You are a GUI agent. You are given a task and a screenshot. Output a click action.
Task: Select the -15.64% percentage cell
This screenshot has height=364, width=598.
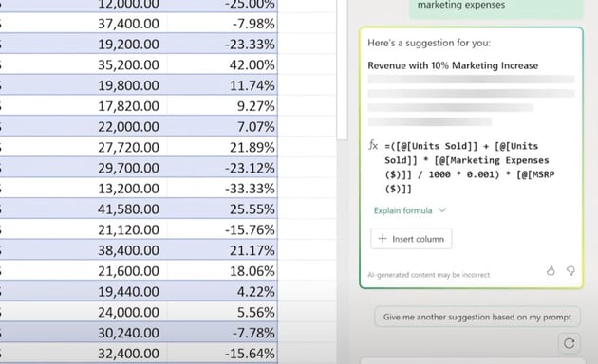point(222,353)
